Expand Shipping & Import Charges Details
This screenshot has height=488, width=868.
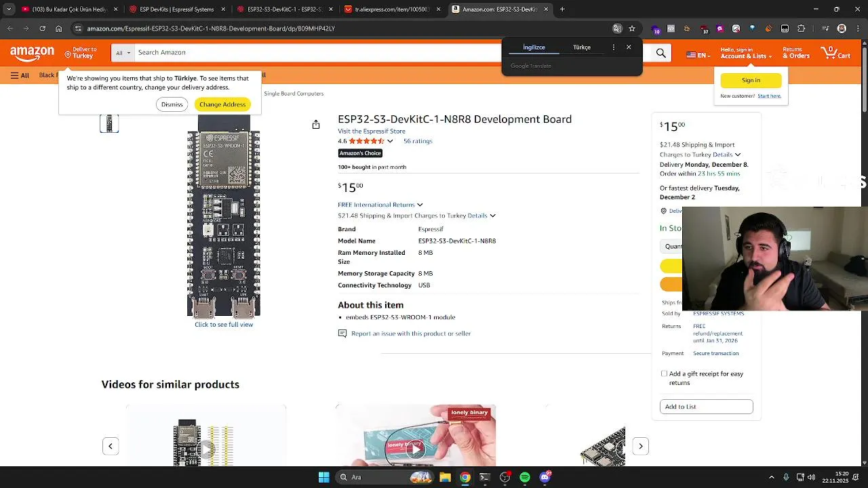click(x=492, y=216)
